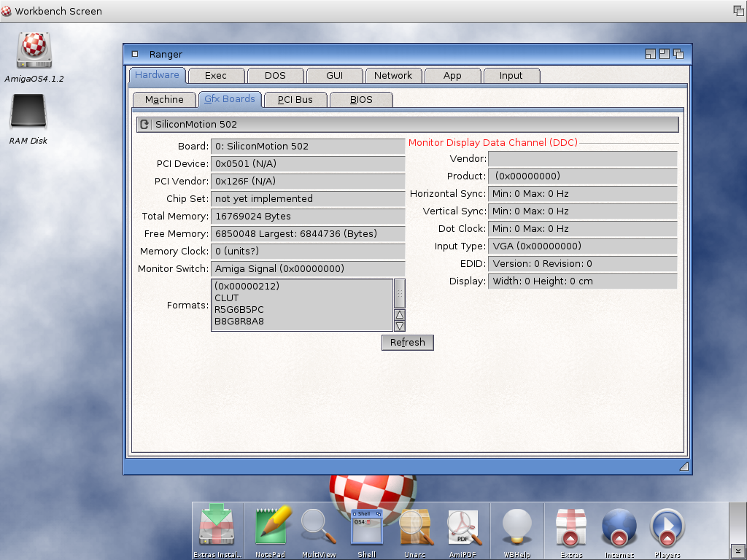The width and height of the screenshot is (747, 560).
Task: Click the dock scroll arrow at right edge
Action: click(738, 551)
